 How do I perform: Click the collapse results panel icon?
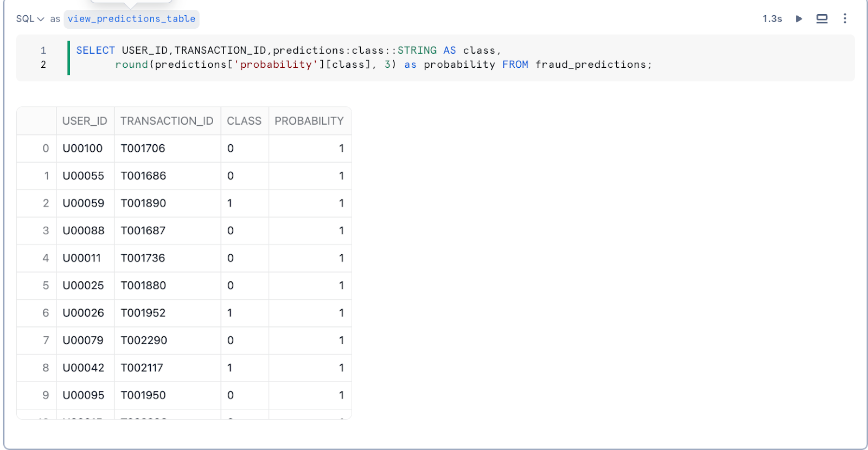click(x=822, y=19)
